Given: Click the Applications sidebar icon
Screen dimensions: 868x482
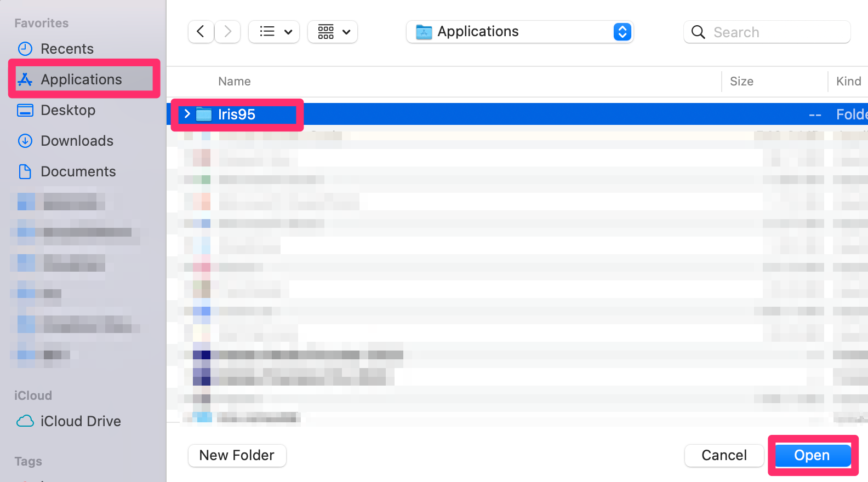Looking at the screenshot, I should (25, 80).
